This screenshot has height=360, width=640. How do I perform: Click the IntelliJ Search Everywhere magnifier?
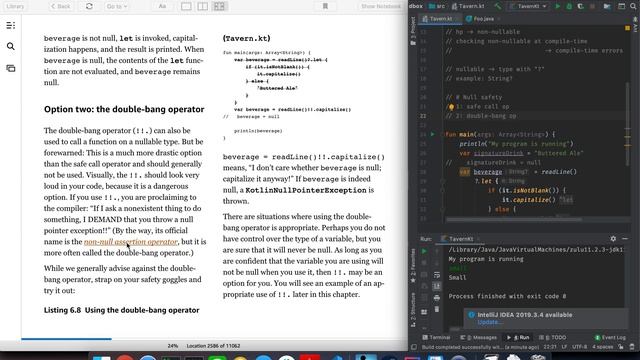pyautogui.click(x=633, y=6)
